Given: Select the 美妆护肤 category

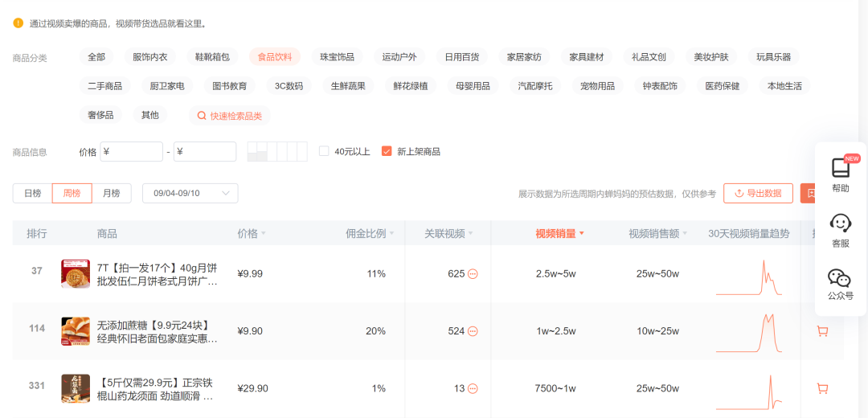Looking at the screenshot, I should click(711, 57).
